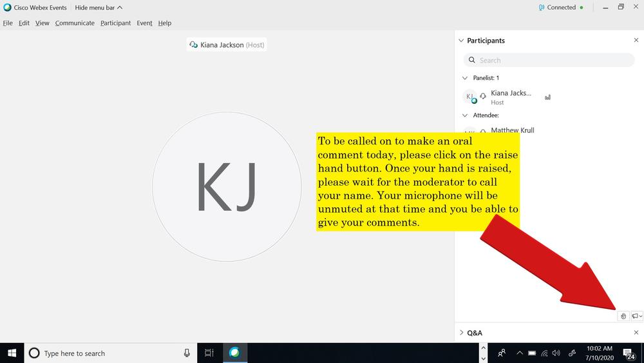Open the View menu

pyautogui.click(x=43, y=23)
